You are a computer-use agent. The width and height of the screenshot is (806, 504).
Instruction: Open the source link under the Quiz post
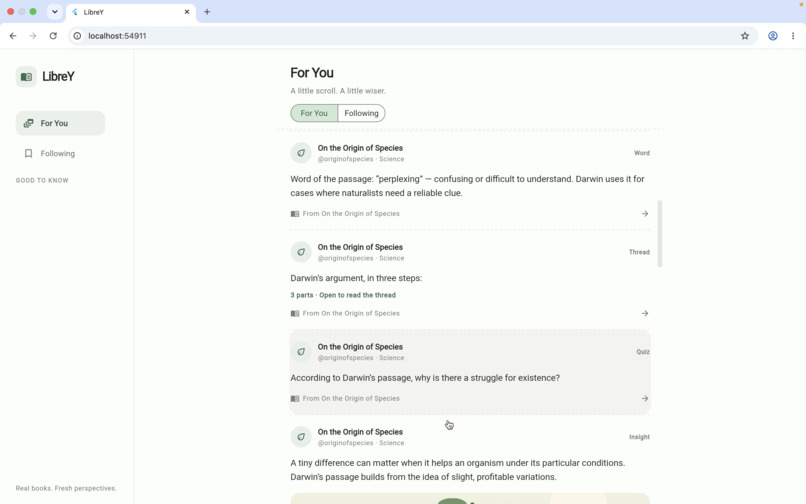point(351,399)
